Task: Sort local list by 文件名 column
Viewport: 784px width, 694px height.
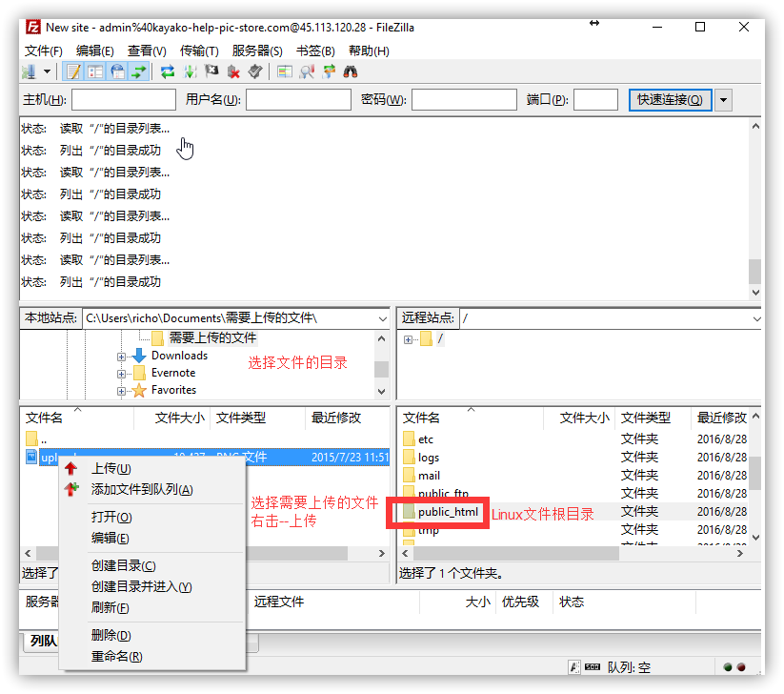Action: [77, 418]
